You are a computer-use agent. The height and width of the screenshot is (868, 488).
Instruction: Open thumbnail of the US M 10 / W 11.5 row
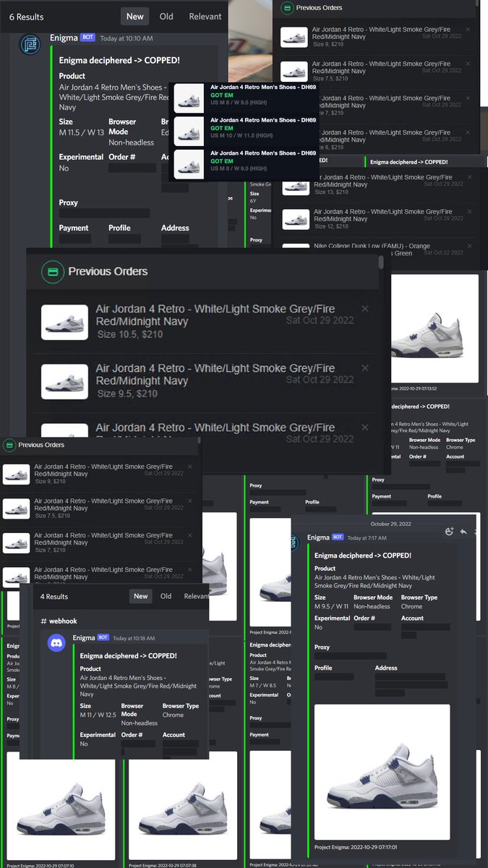pyautogui.click(x=189, y=132)
